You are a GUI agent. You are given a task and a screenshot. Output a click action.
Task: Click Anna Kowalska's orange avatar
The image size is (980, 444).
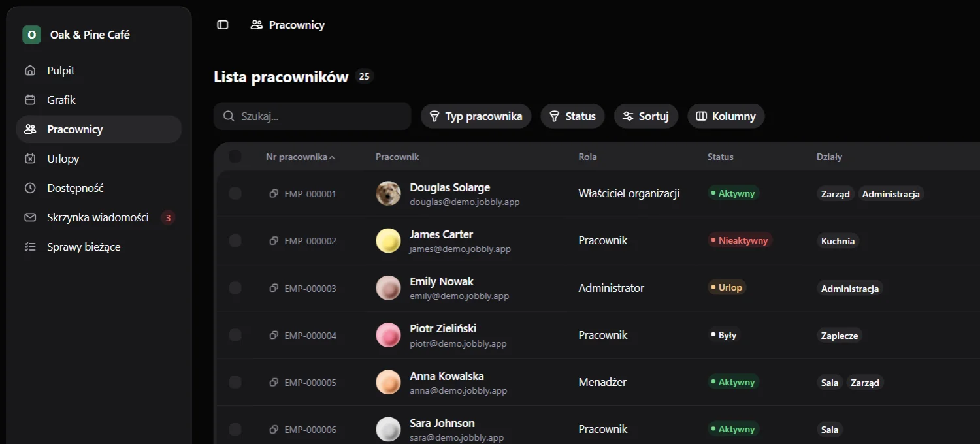click(x=388, y=382)
